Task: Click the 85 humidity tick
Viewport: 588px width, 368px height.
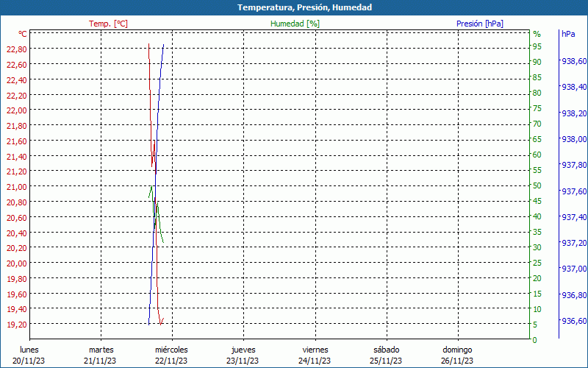Action: tap(537, 77)
